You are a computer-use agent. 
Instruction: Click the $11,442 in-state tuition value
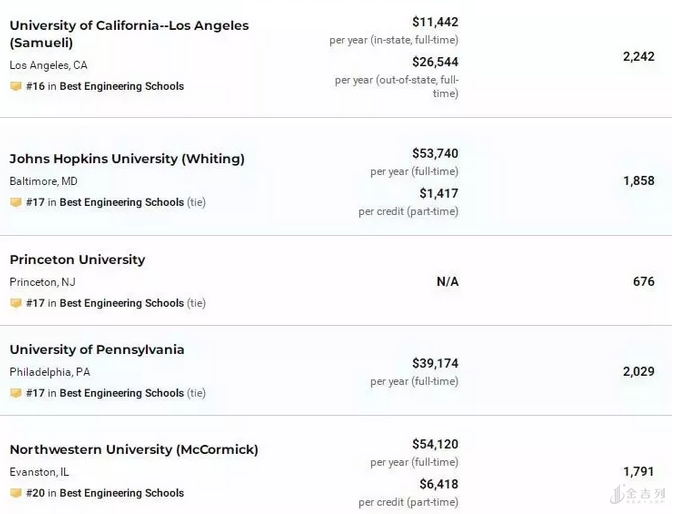(435, 22)
